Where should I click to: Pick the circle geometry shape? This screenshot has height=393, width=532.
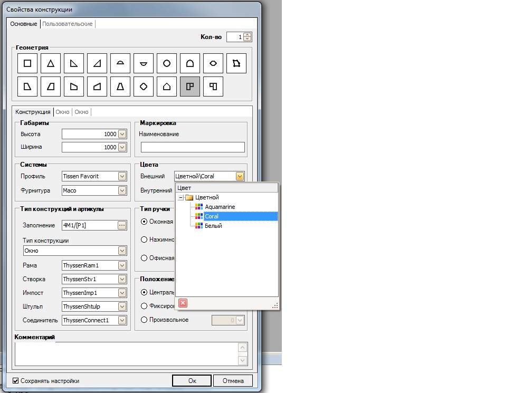point(167,63)
